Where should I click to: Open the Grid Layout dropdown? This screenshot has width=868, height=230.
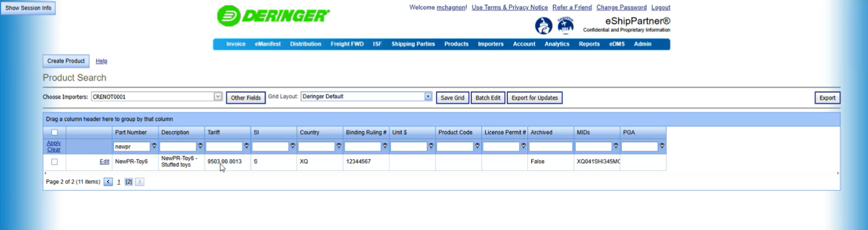pos(428,97)
